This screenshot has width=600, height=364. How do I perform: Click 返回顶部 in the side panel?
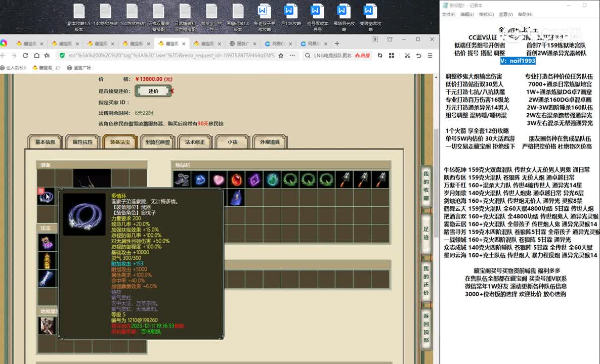(426, 328)
